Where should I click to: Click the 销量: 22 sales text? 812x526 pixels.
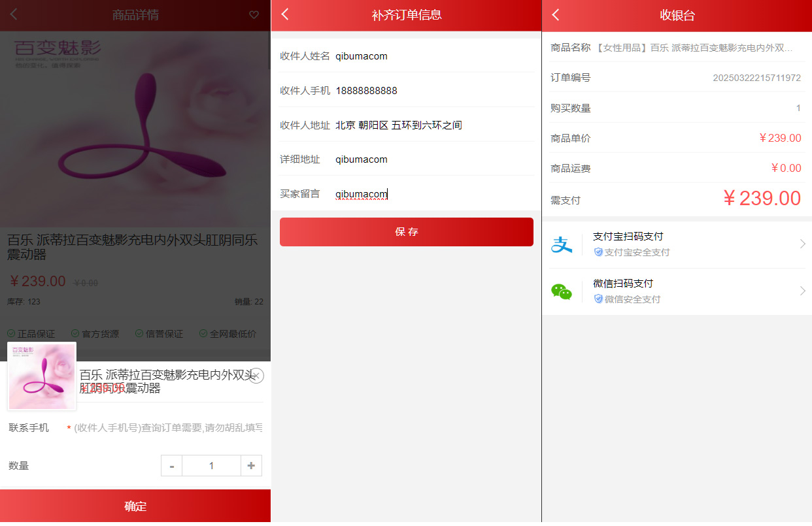click(249, 302)
